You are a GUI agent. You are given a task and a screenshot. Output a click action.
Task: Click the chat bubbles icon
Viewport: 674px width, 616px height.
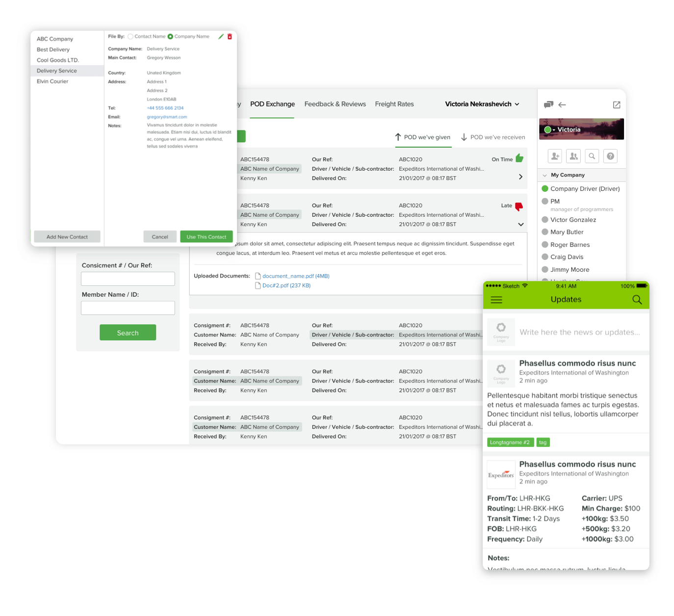548,104
